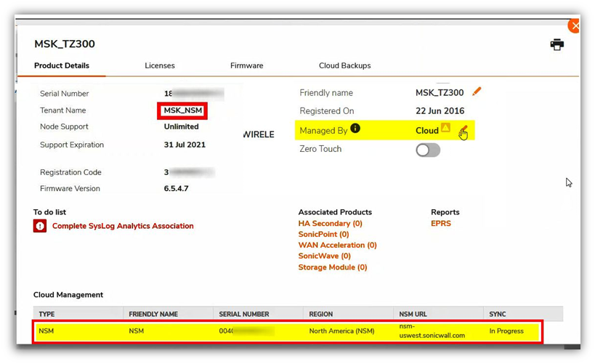
Task: Click registered date 22 Jun 2016
Action: [440, 111]
